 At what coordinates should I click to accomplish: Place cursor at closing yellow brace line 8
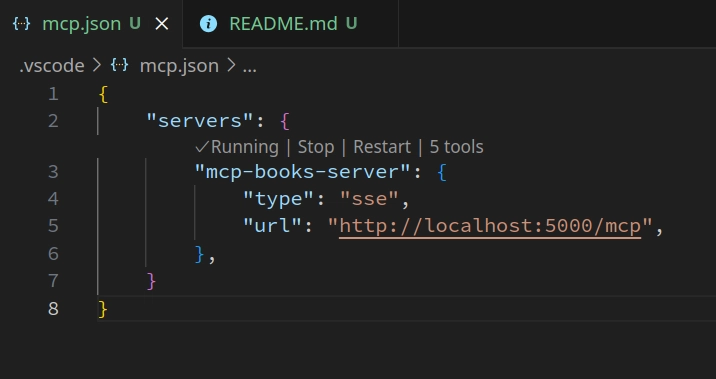[x=103, y=309]
